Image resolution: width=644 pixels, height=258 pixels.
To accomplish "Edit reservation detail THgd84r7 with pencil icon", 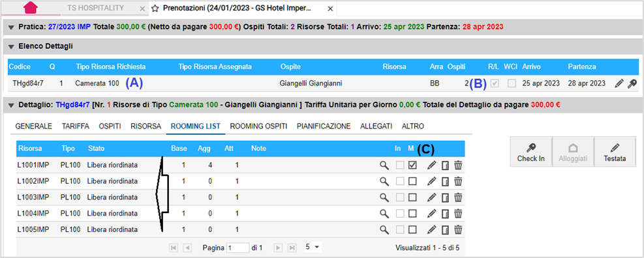I will pyautogui.click(x=619, y=83).
